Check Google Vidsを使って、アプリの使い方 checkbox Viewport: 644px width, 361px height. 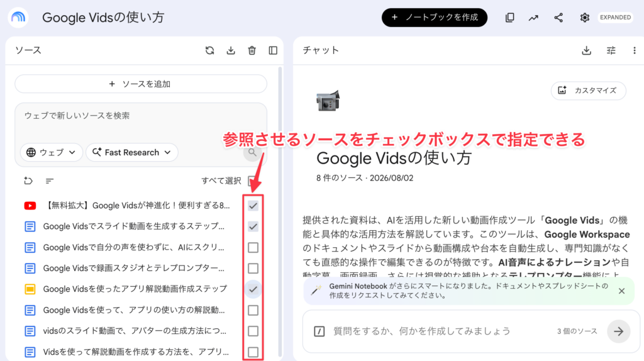click(253, 310)
